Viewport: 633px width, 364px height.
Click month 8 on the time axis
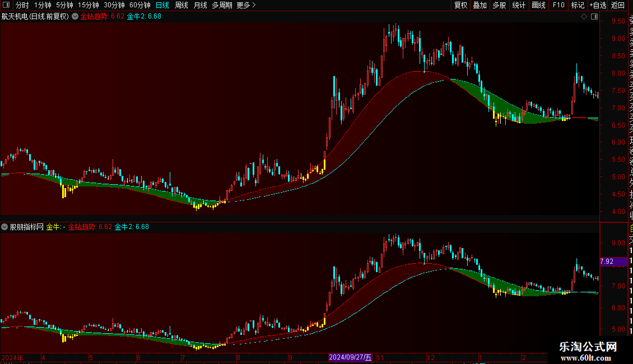(238, 358)
